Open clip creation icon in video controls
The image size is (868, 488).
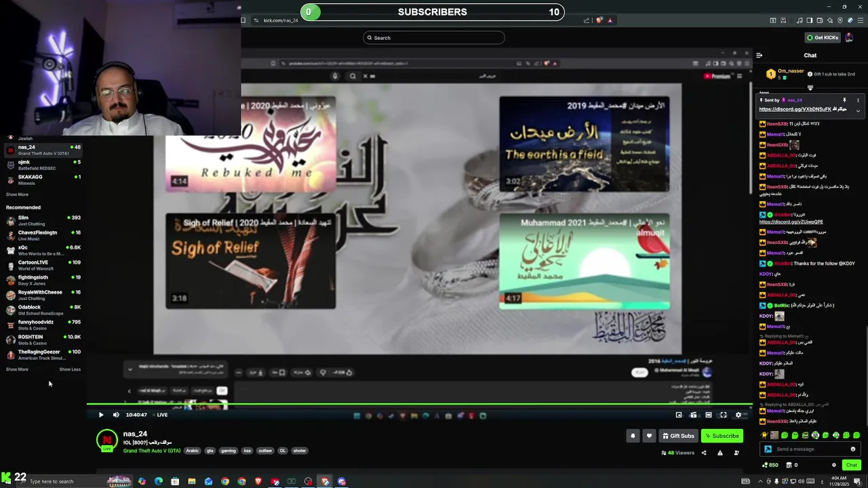(694, 415)
